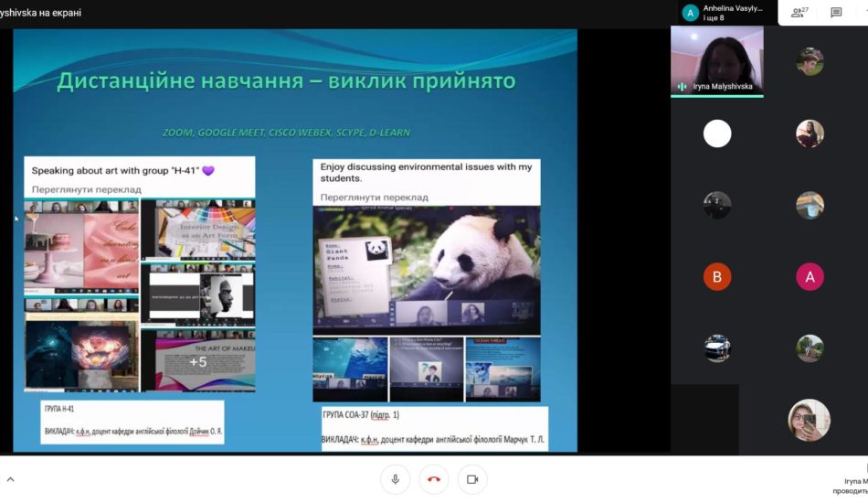
Task: Click the orange "B" participant avatar
Action: coord(717,276)
